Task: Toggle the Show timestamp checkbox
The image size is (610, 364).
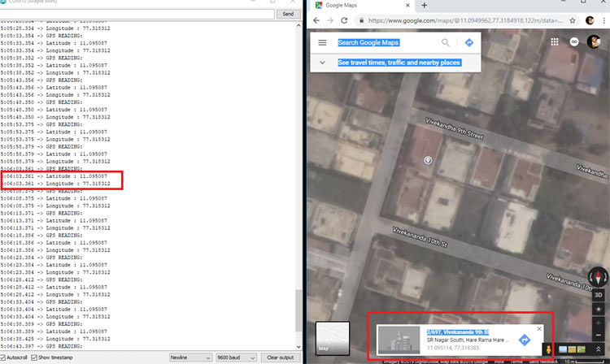Action: click(34, 357)
